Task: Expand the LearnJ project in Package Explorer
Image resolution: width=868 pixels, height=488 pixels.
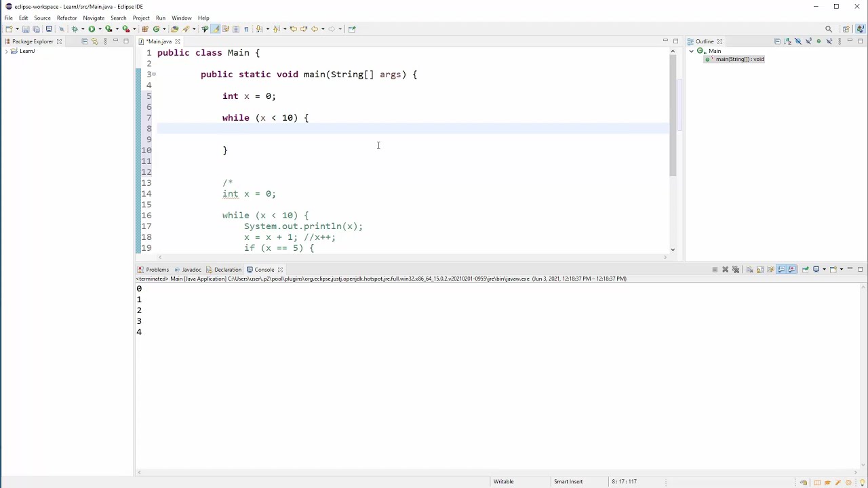Action: (6, 52)
